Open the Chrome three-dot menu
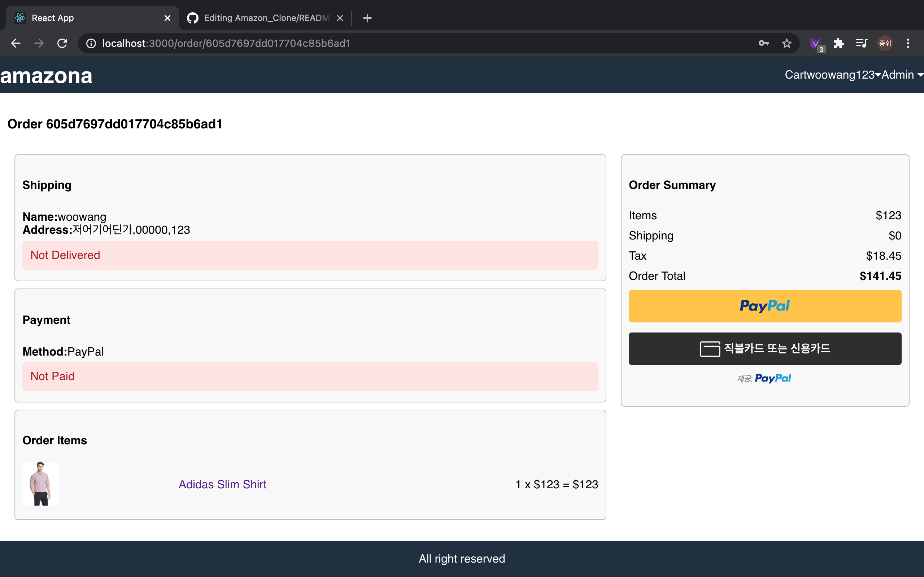Image resolution: width=924 pixels, height=577 pixels. (x=908, y=43)
